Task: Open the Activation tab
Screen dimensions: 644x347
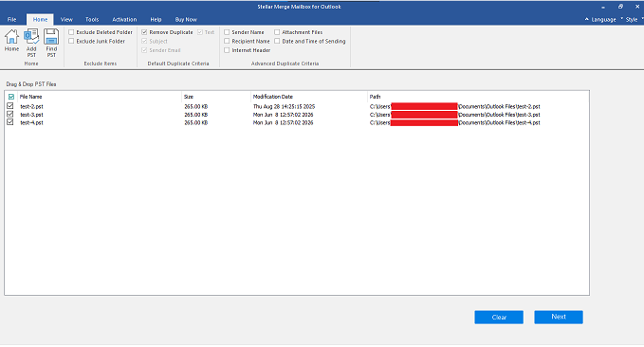Action: click(124, 19)
